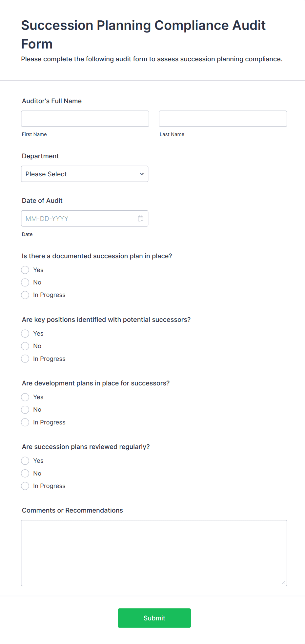Submit the audit form
This screenshot has width=305, height=644.
click(x=154, y=618)
